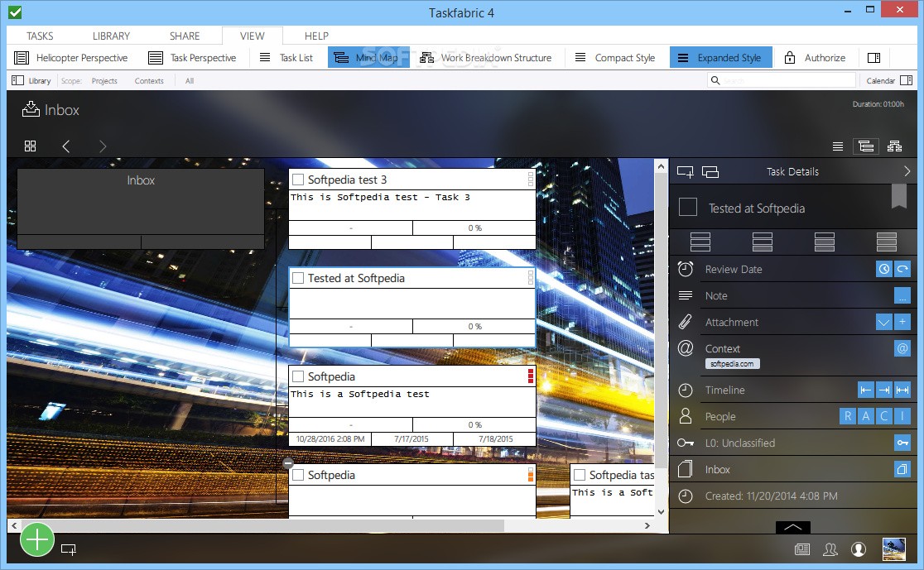Assign Consulted person with C button
This screenshot has width=924, height=570.
884,416
